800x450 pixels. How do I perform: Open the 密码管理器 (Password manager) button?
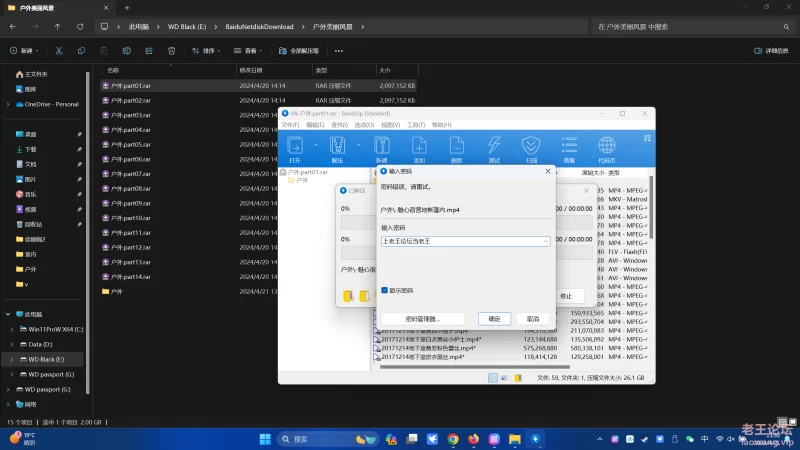pyautogui.click(x=424, y=318)
